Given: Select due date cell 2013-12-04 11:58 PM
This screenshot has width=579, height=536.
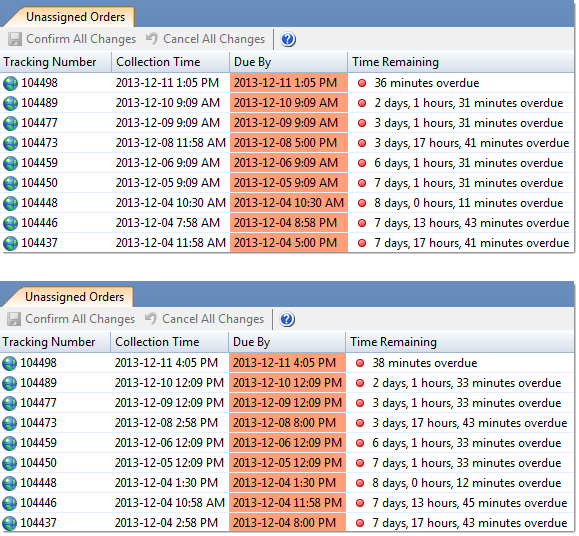Looking at the screenshot, I should (287, 503).
